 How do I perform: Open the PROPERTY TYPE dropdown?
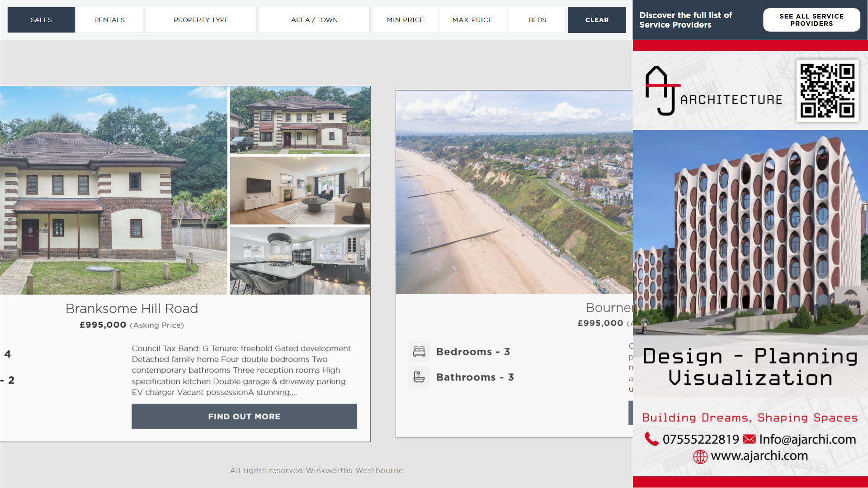pos(201,20)
